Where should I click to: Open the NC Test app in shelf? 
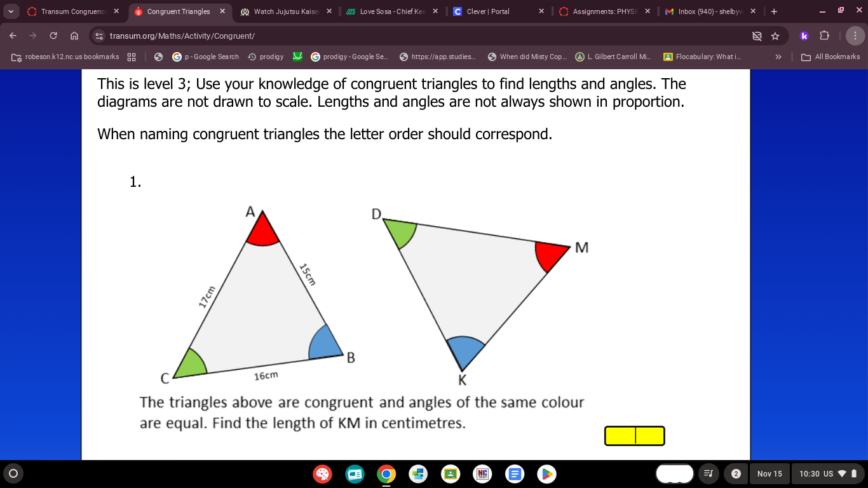pyautogui.click(x=483, y=474)
